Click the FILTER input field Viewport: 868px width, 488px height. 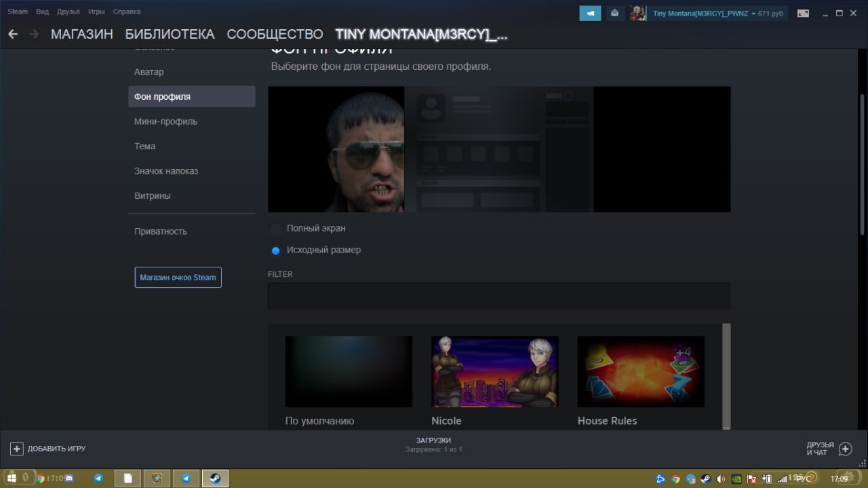tap(499, 296)
